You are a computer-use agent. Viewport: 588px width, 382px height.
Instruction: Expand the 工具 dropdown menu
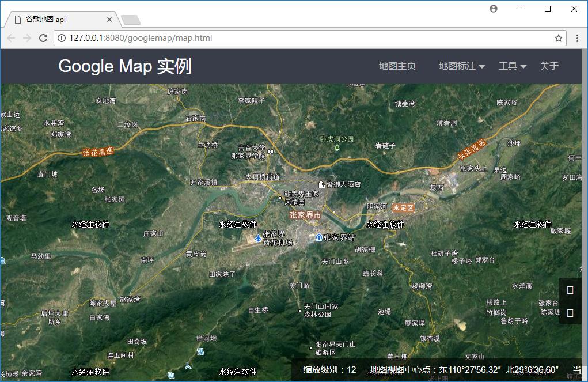point(512,66)
